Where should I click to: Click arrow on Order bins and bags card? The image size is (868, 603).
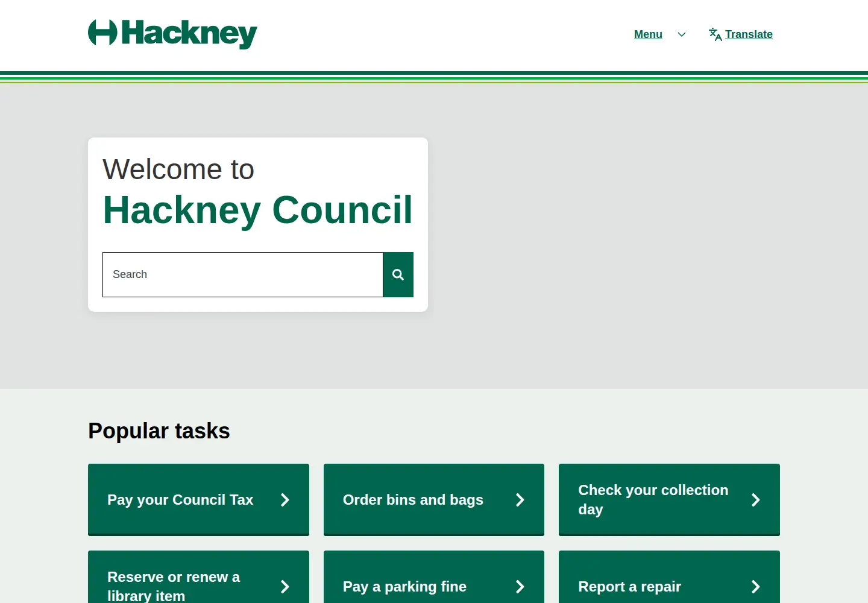pyautogui.click(x=520, y=500)
